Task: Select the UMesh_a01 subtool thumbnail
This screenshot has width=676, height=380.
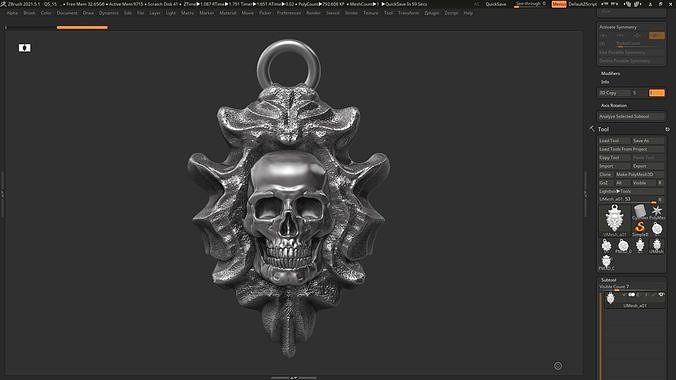Action: tap(610, 298)
